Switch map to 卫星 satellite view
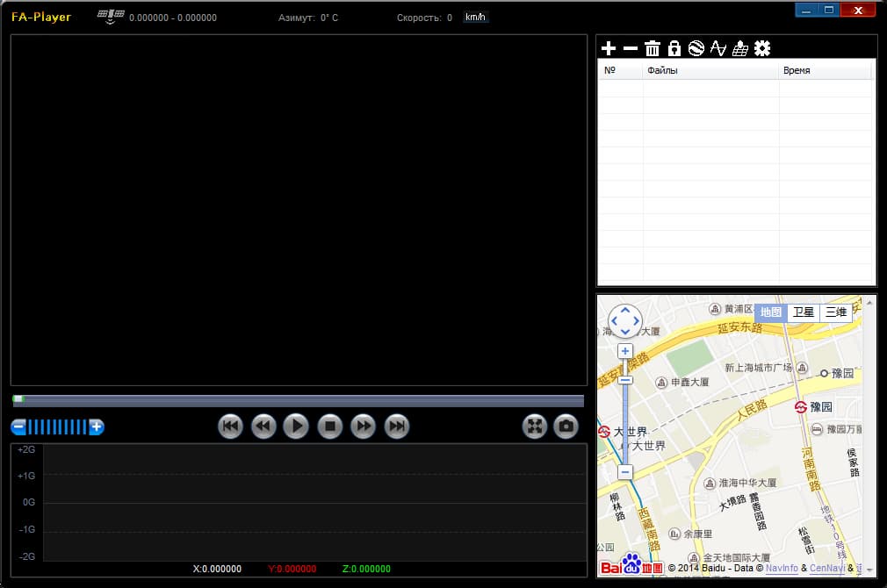 (x=804, y=312)
